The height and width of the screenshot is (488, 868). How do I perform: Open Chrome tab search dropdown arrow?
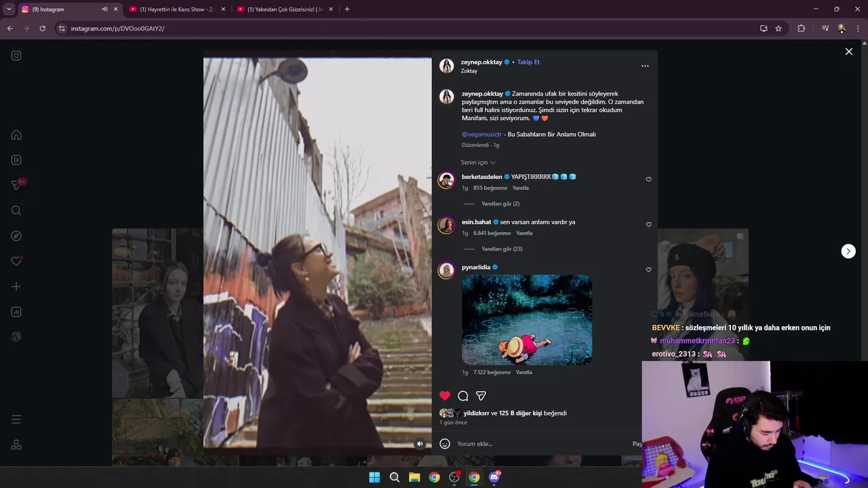(9, 9)
